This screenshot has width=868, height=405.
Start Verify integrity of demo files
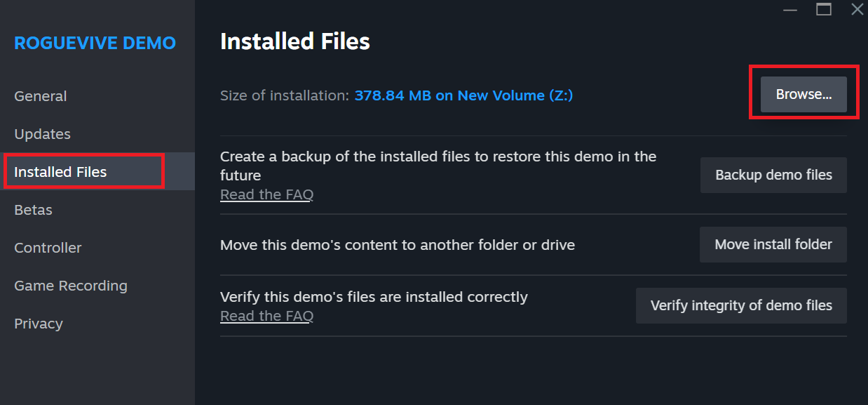[x=741, y=305]
